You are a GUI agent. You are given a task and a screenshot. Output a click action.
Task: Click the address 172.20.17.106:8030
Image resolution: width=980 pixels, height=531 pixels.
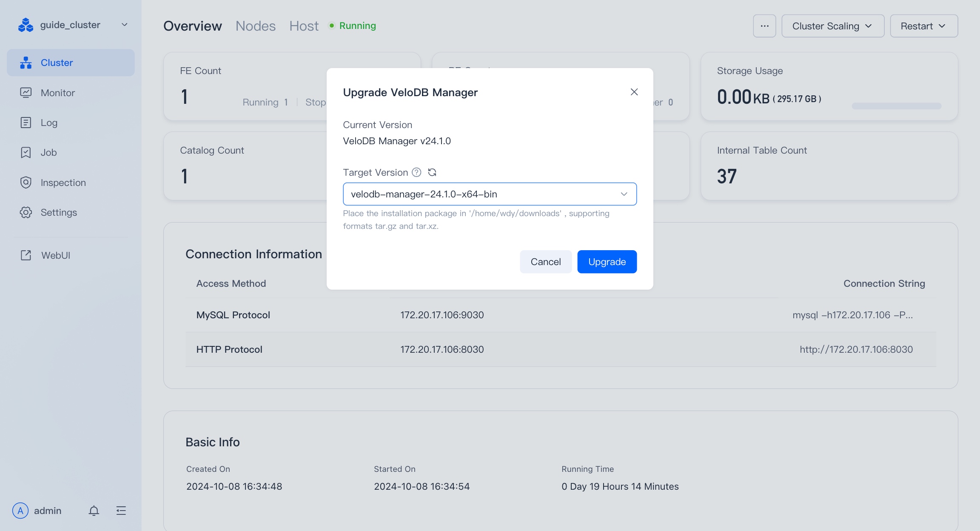[x=442, y=349]
